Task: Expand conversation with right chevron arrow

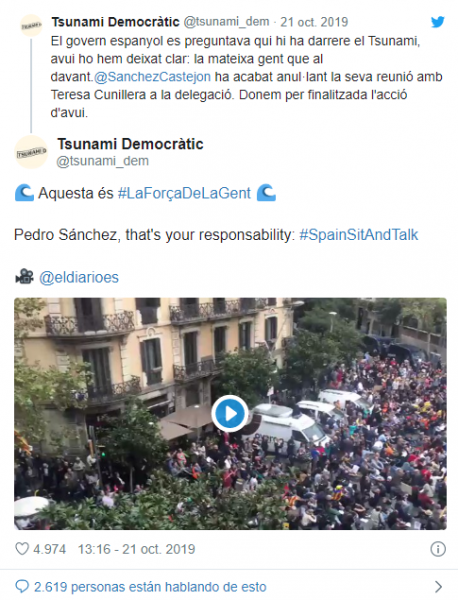Action: click(438, 586)
